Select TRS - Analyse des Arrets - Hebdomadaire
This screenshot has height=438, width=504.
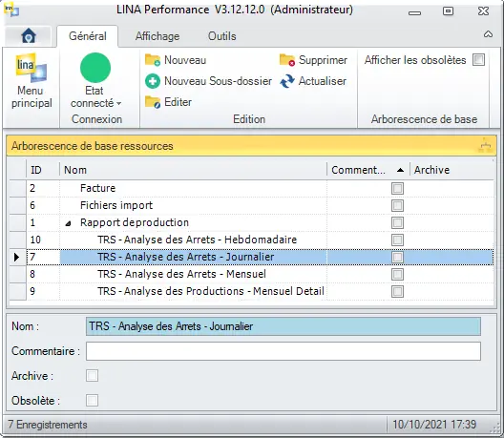[251, 240]
